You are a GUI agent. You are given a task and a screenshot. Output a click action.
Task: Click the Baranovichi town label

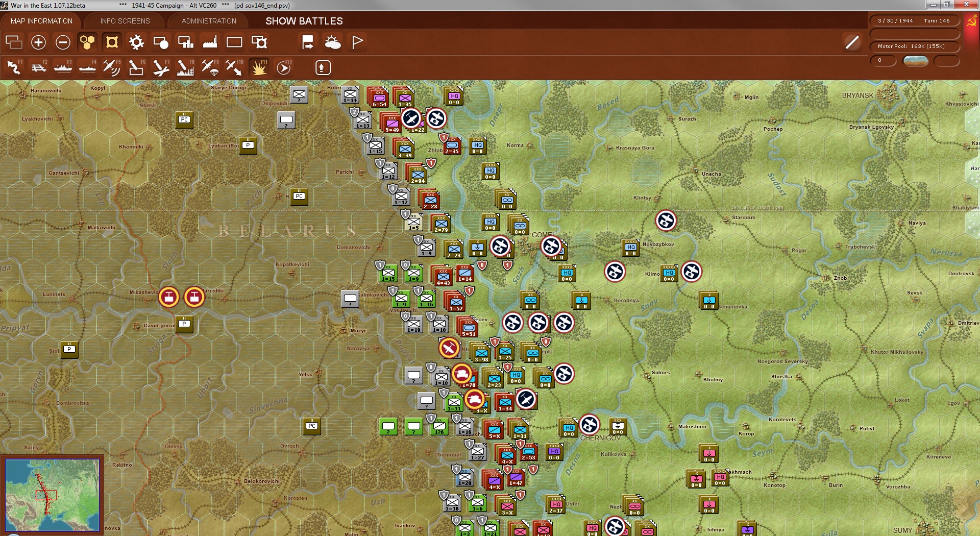click(x=46, y=90)
